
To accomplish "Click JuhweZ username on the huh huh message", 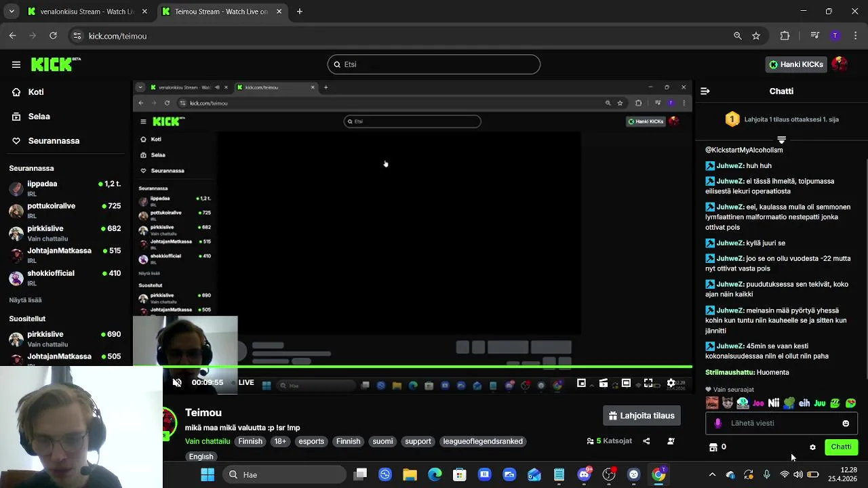I will (730, 166).
